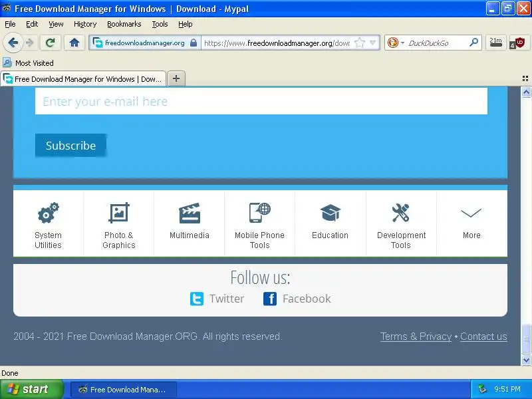Open the Windows Start menu
Viewport: 532px width, 399px height.
coord(31,389)
